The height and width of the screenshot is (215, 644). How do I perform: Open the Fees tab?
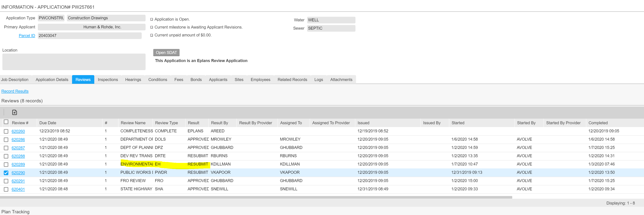point(178,80)
